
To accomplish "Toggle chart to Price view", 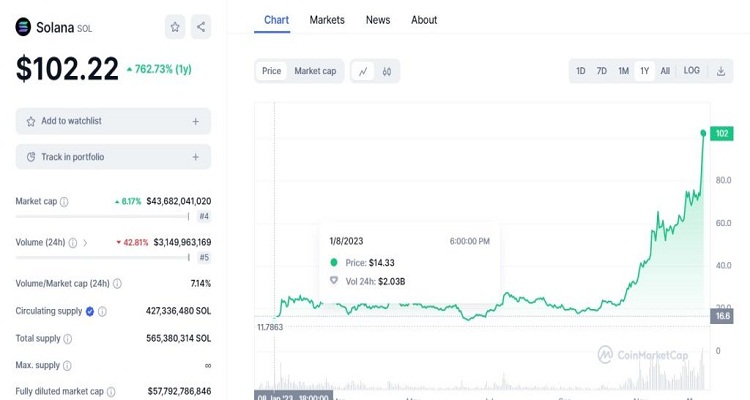I will tap(271, 71).
